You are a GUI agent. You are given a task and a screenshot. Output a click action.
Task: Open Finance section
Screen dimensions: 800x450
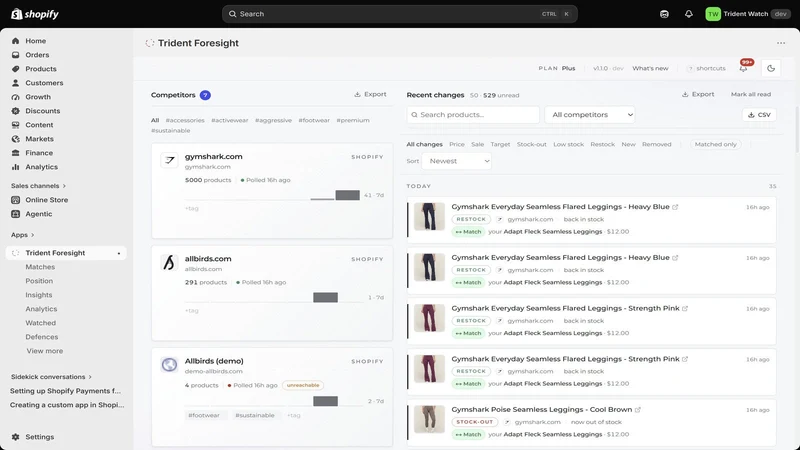[x=39, y=153]
